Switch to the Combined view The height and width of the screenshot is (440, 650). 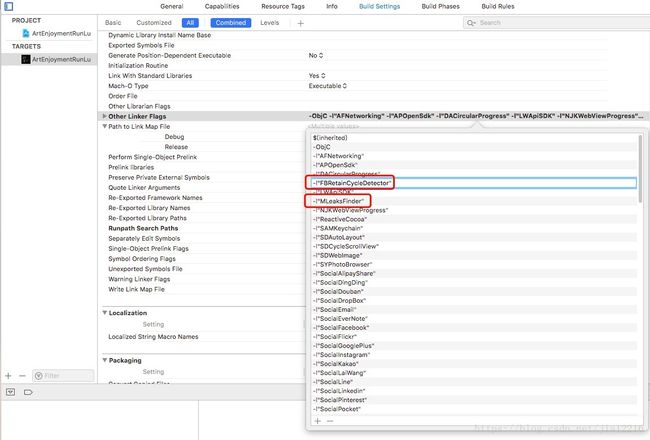tap(228, 22)
